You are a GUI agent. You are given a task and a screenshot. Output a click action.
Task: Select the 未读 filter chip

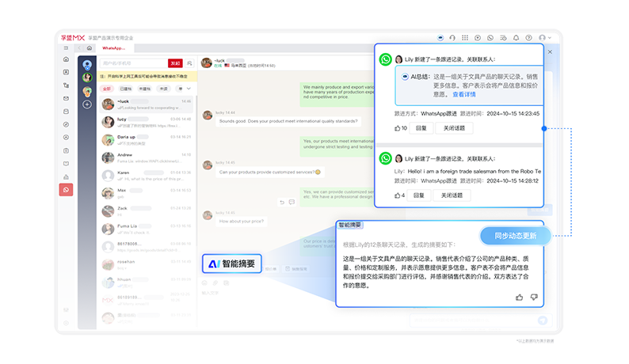[x=164, y=89]
